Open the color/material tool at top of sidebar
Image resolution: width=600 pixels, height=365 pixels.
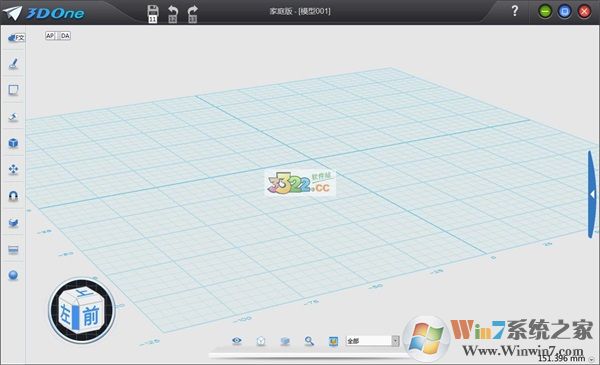click(x=16, y=37)
